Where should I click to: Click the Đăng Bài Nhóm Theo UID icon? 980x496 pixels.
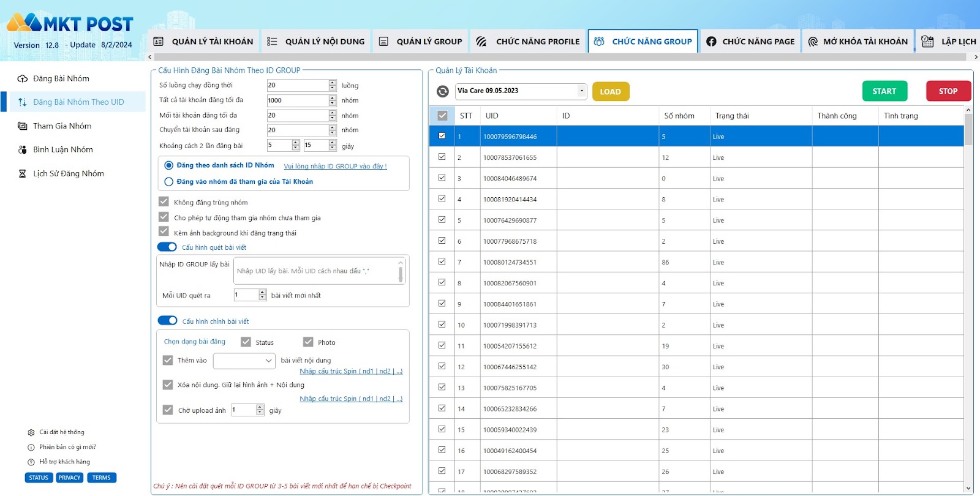[x=22, y=102]
